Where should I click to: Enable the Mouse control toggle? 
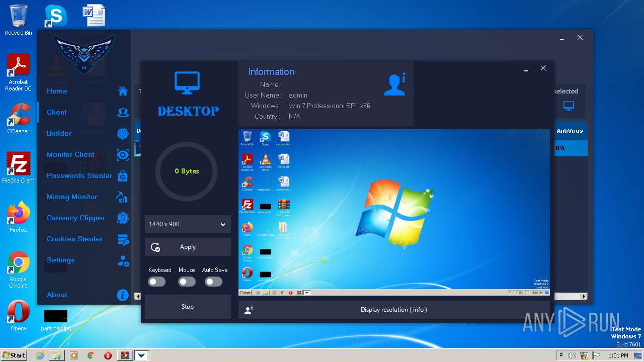point(187,282)
